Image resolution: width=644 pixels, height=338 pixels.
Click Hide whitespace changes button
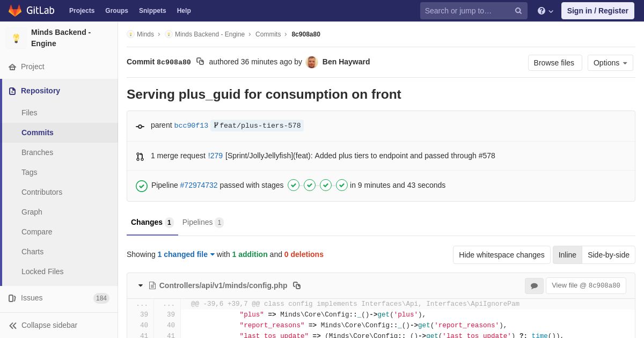[502, 255]
